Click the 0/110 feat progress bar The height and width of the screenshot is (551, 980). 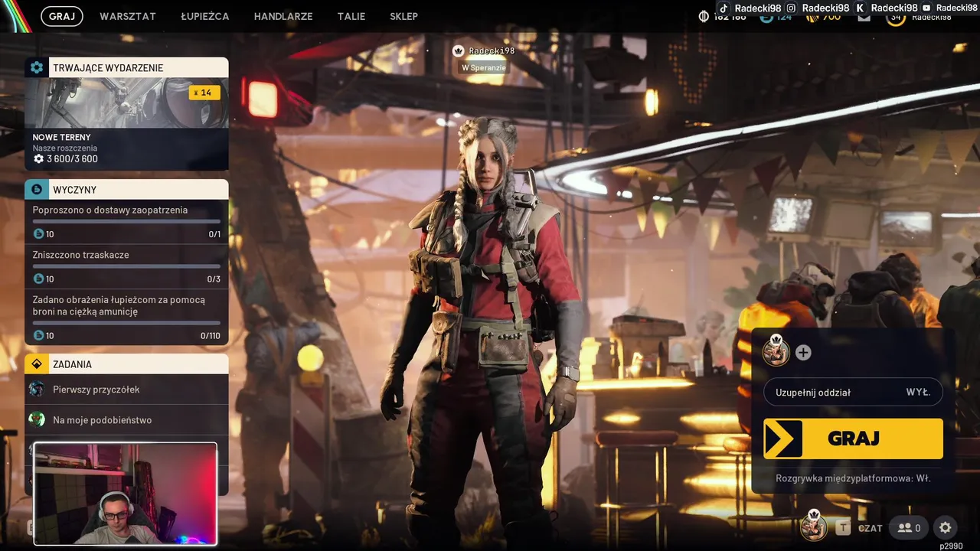[126, 323]
